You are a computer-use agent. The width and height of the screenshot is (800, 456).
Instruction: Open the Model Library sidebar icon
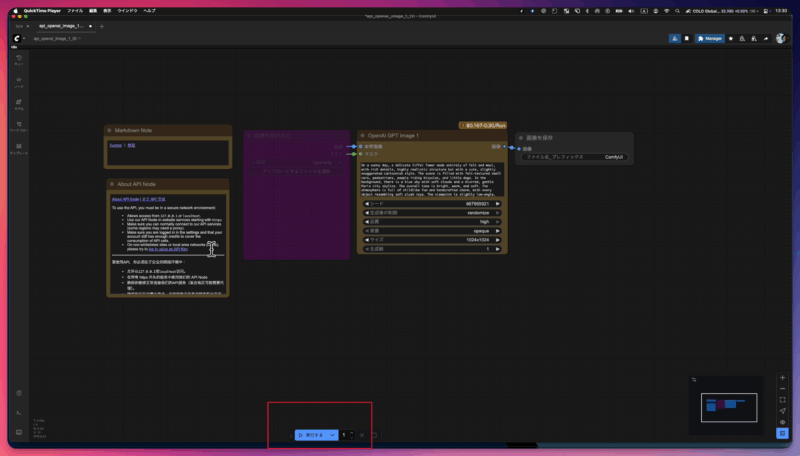coord(19,103)
